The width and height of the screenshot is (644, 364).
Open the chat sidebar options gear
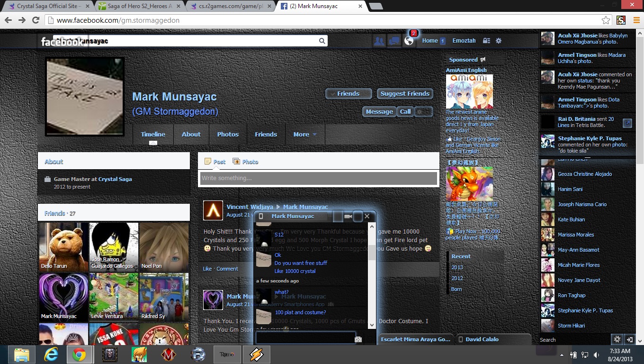click(617, 339)
